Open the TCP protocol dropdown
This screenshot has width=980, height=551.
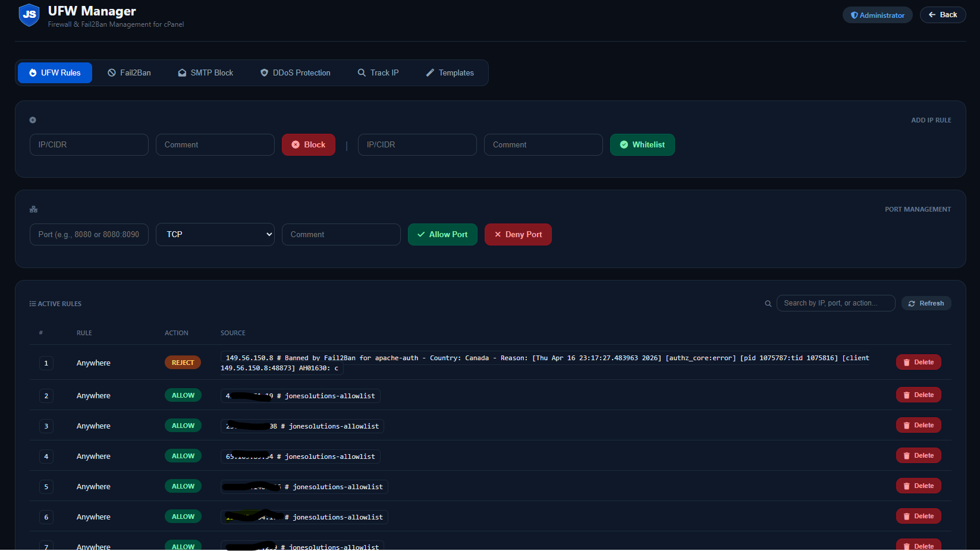pyautogui.click(x=215, y=234)
